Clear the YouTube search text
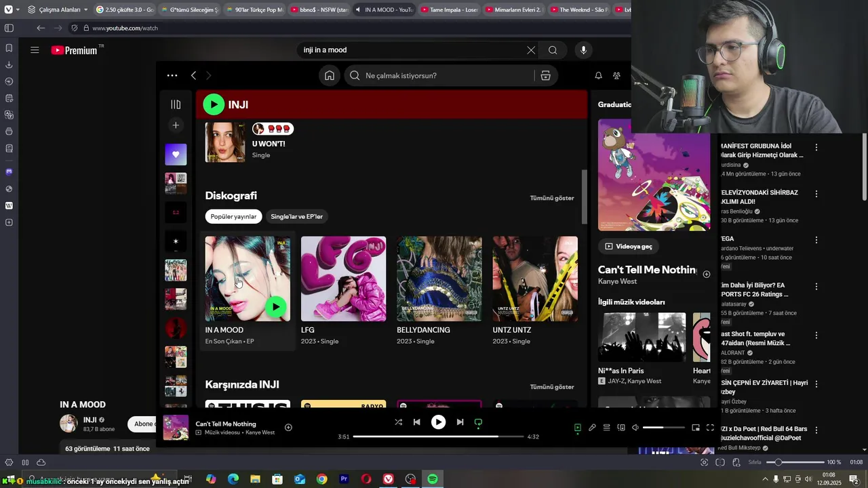Image resolution: width=868 pixels, height=488 pixels. pyautogui.click(x=531, y=50)
